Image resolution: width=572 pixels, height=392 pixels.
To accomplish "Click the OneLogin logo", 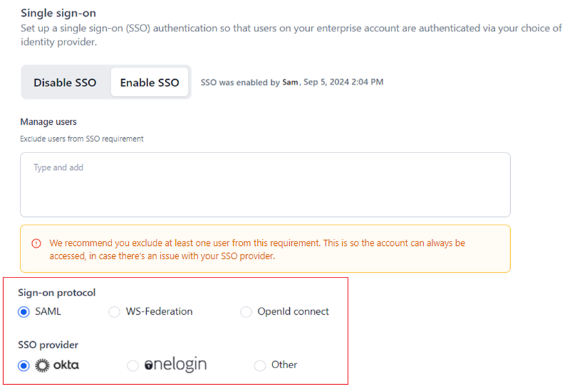I will click(175, 365).
